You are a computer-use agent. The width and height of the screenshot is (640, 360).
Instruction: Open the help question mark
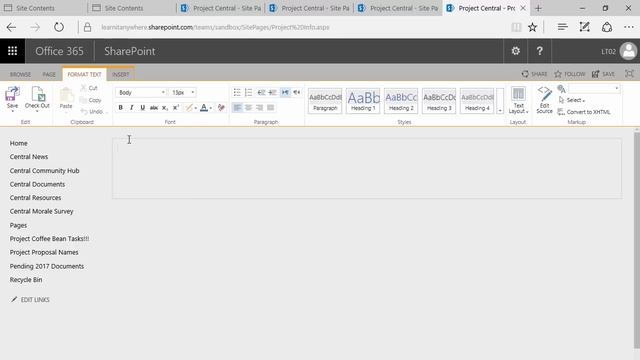pyautogui.click(x=540, y=51)
